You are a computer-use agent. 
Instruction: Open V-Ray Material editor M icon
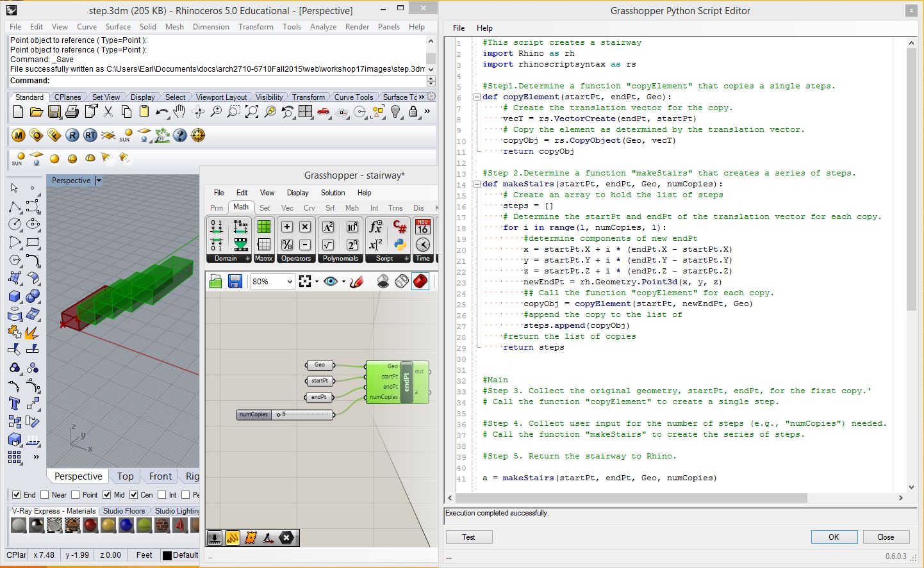18,135
